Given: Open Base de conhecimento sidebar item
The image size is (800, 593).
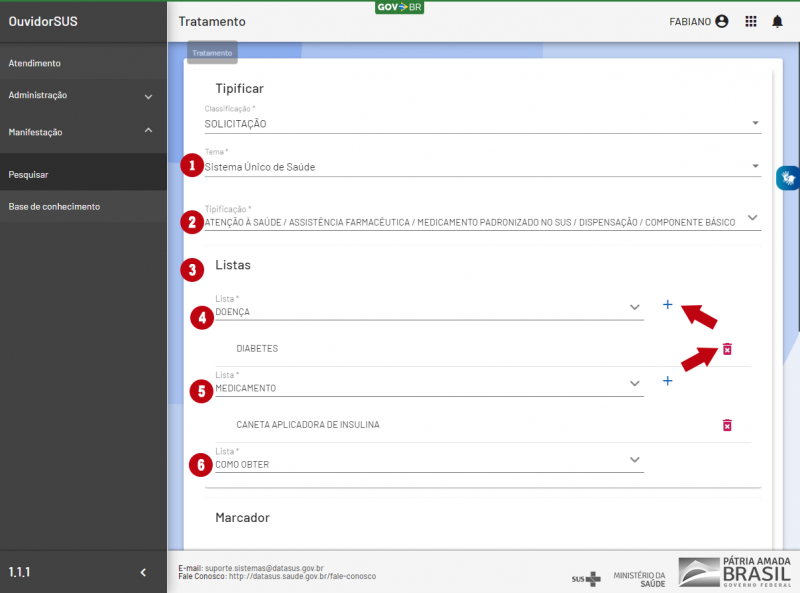Looking at the screenshot, I should [54, 206].
